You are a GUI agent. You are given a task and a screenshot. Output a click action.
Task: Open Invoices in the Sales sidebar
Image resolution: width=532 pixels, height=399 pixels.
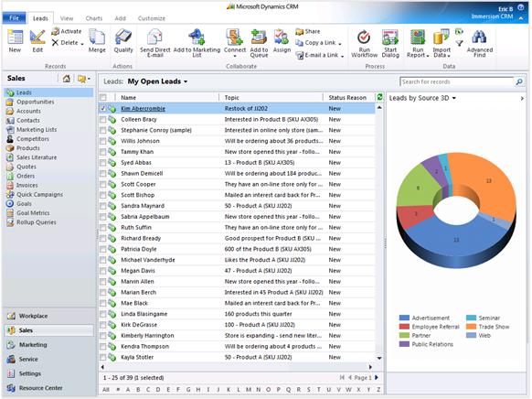pos(27,186)
